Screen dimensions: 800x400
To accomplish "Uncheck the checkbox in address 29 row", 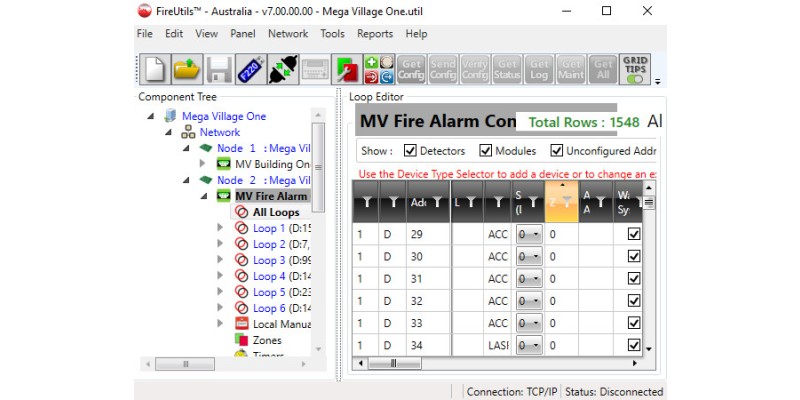I will 634,234.
